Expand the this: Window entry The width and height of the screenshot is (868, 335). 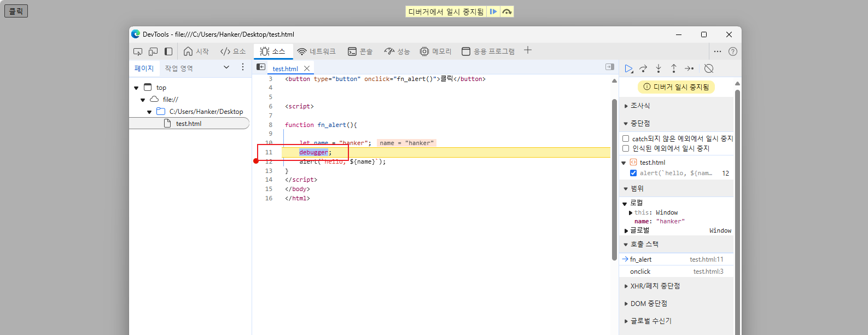pos(631,213)
